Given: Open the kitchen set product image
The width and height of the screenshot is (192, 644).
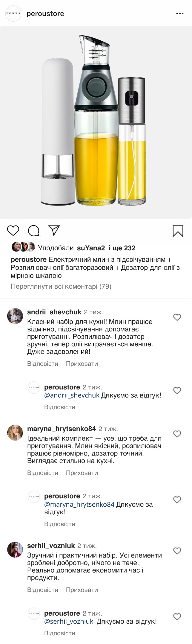Looking at the screenshot, I should pos(96,122).
